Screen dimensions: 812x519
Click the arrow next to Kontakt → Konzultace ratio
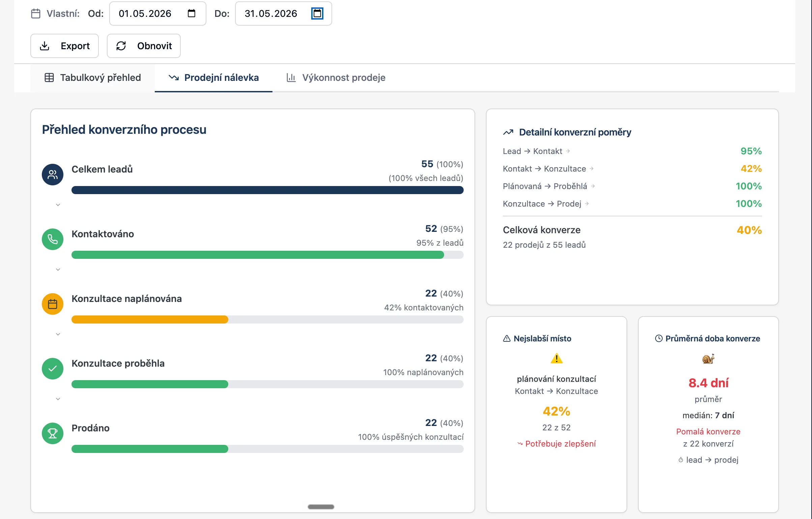[591, 169]
